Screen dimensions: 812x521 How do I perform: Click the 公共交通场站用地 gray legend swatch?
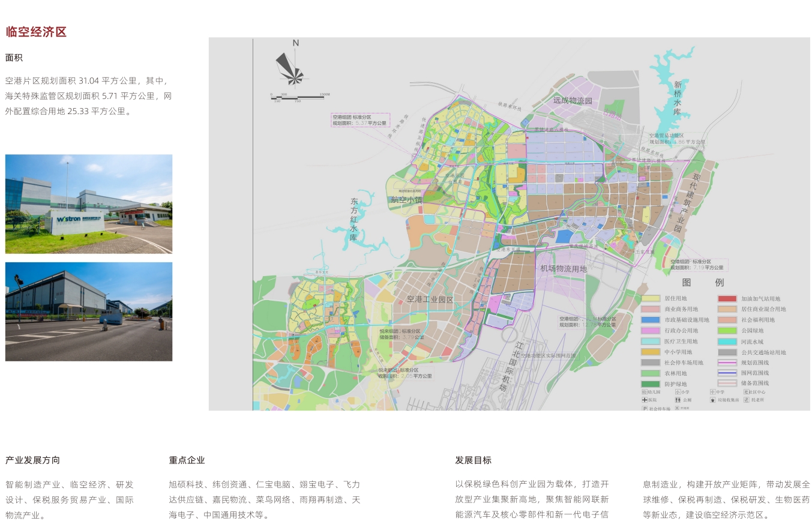[727, 352]
